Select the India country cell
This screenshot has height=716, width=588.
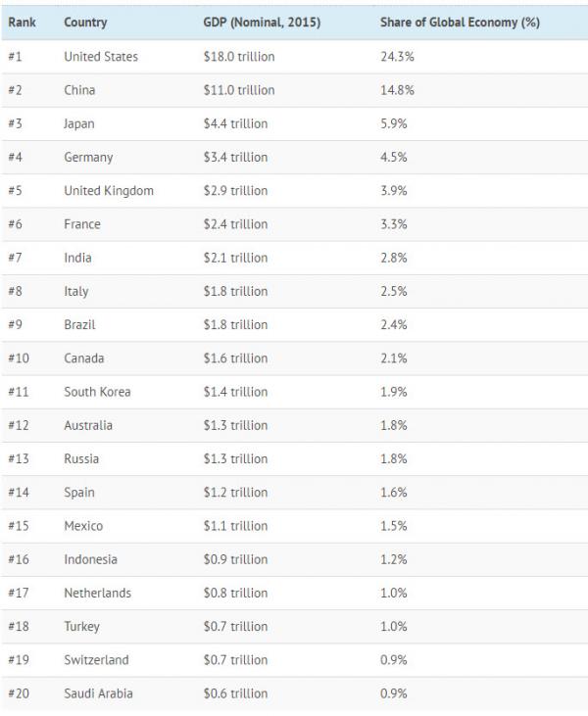click(x=77, y=258)
